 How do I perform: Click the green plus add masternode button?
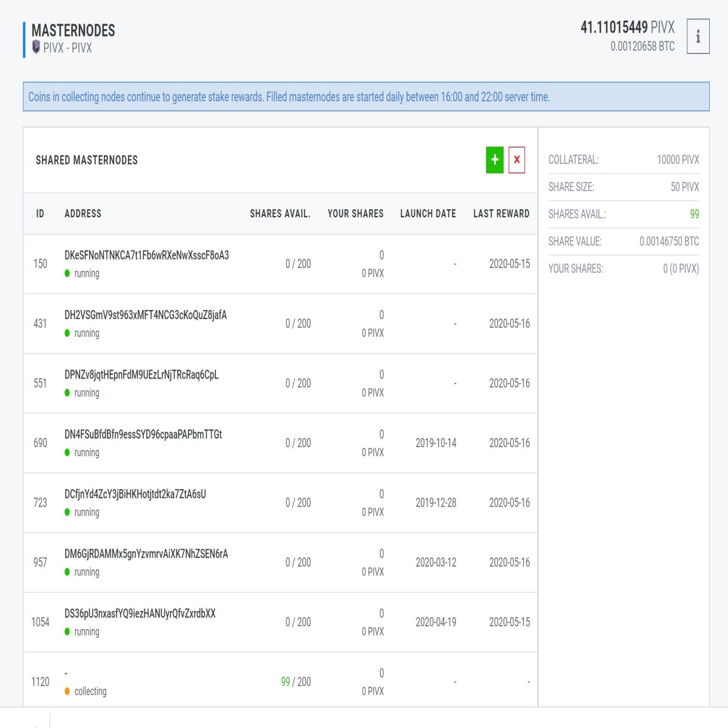494,160
